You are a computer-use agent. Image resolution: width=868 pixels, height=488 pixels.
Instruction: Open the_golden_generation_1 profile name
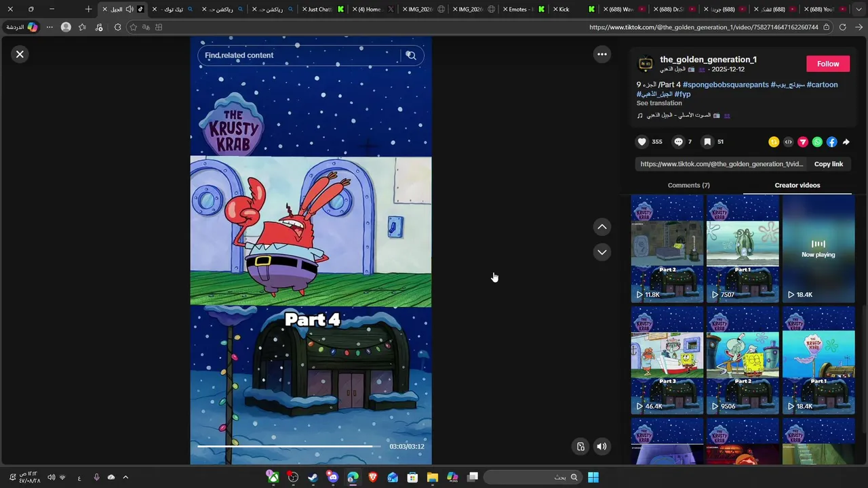(708, 60)
